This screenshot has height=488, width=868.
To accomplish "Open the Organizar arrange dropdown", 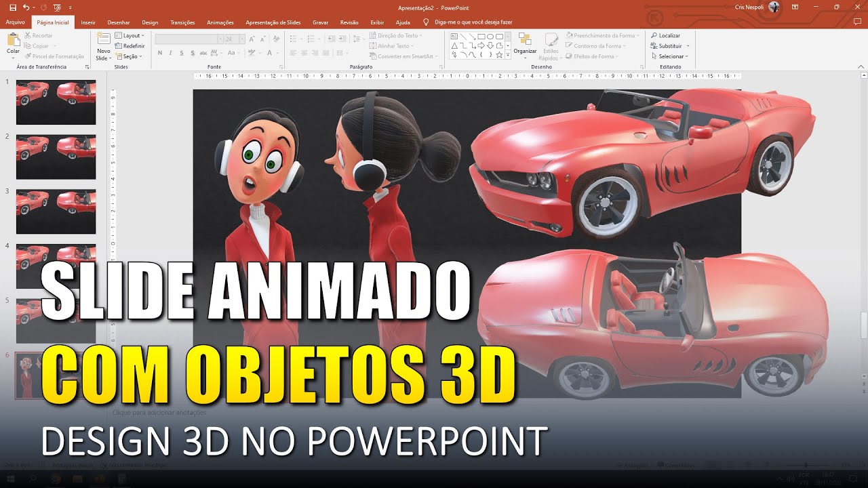I will pyautogui.click(x=525, y=46).
